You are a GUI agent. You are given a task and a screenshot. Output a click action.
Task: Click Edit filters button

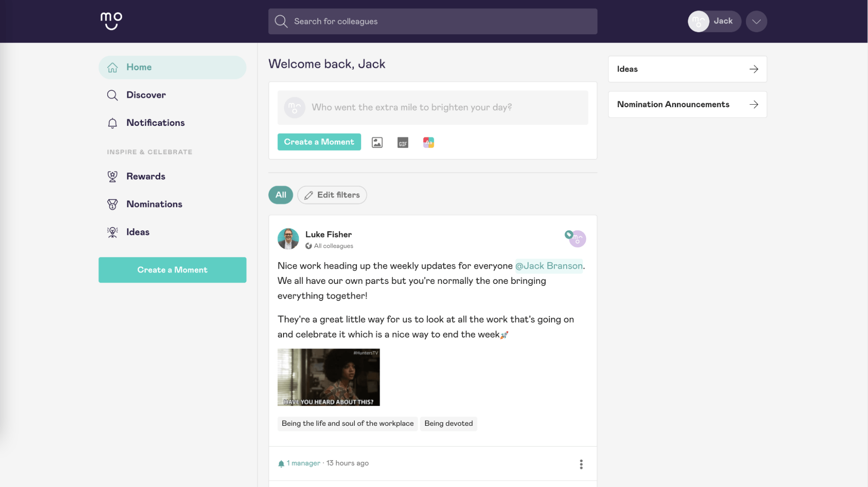pos(332,195)
